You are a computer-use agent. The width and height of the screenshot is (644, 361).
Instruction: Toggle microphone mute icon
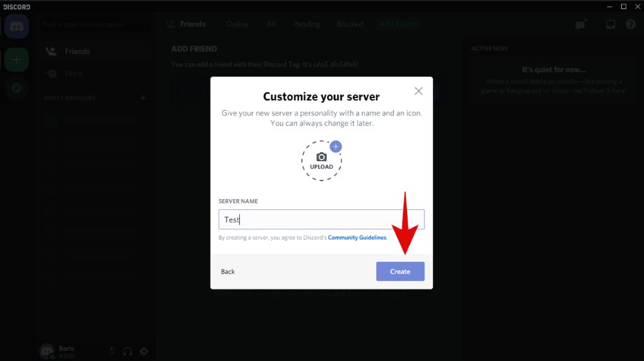point(111,351)
